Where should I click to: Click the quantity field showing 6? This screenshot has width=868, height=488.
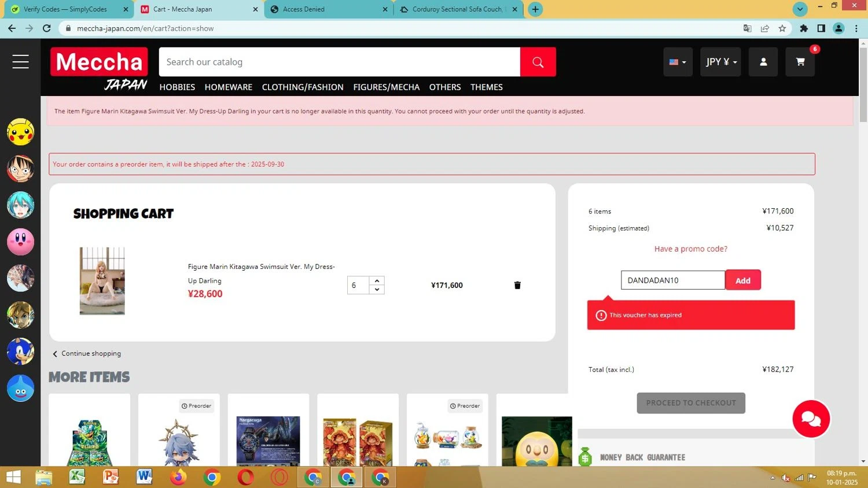click(358, 285)
